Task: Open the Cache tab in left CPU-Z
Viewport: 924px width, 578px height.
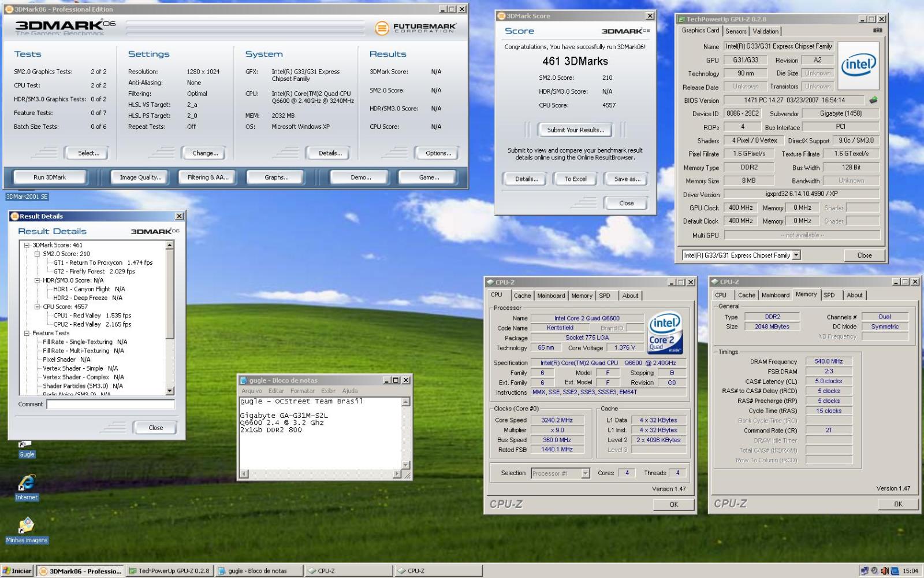Action: 522,295
